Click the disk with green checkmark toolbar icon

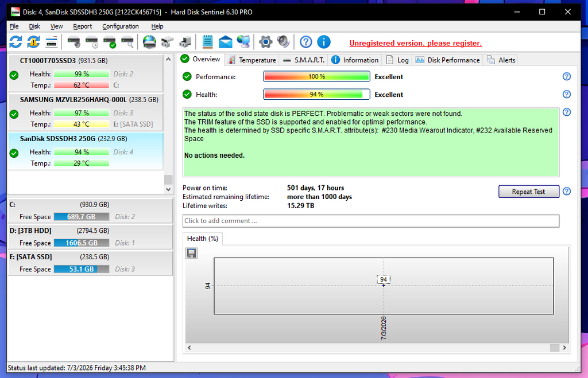click(110, 42)
